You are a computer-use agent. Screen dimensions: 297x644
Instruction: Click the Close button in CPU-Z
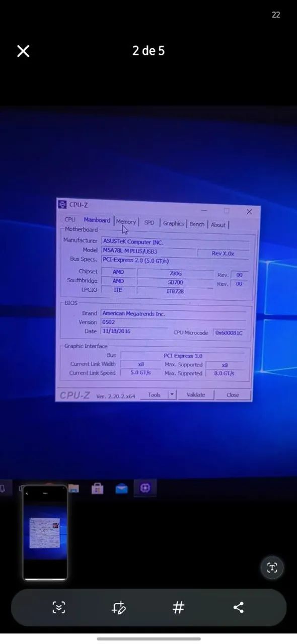[x=233, y=395]
